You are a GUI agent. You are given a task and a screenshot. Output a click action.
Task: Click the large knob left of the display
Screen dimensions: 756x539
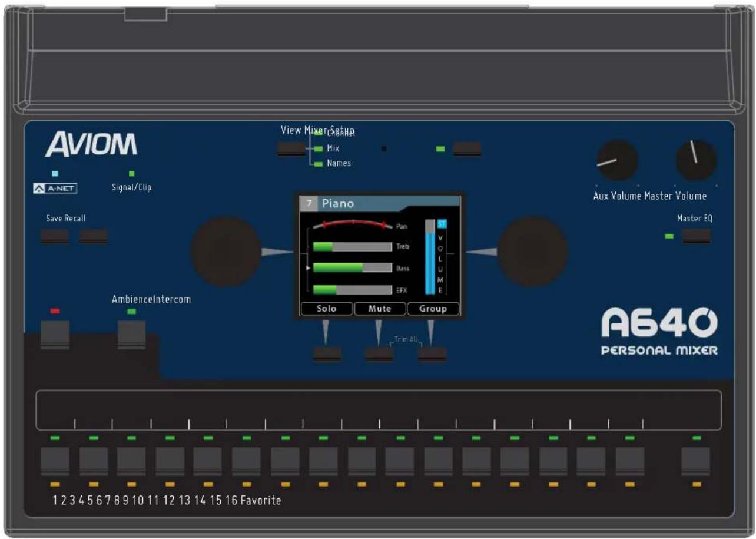pos(226,252)
